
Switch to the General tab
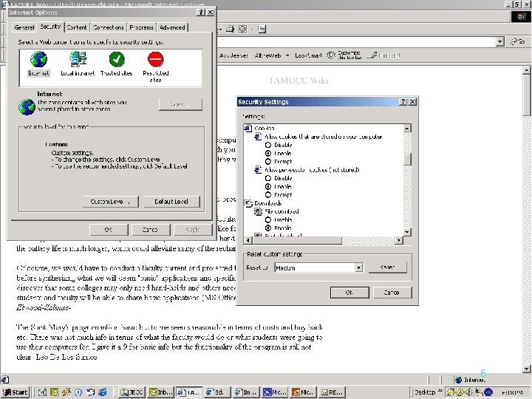pyautogui.click(x=24, y=27)
